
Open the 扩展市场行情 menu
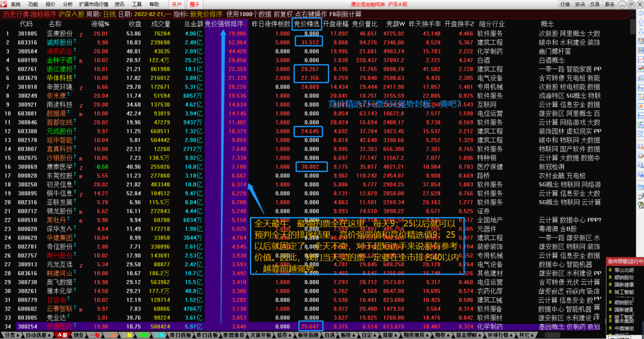click(x=91, y=4)
